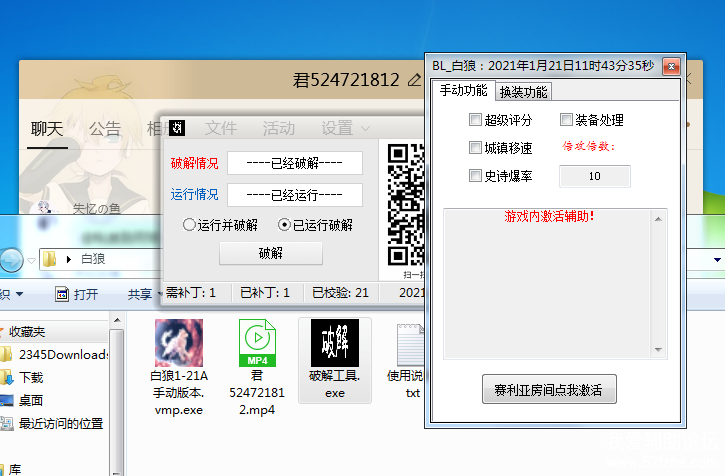Image resolution: width=725 pixels, height=476 pixels.
Task: Click the pencil edit icon beside 君524721812
Action: pos(415,79)
